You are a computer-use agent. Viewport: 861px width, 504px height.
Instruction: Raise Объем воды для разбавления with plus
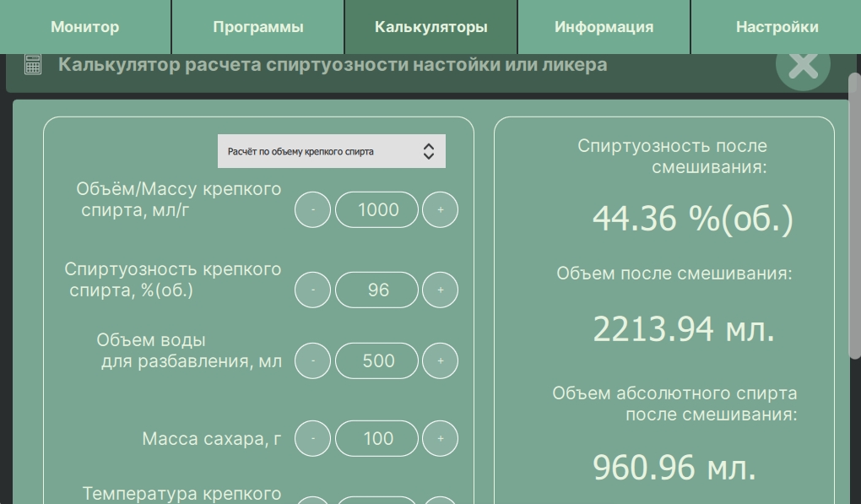[x=440, y=360]
